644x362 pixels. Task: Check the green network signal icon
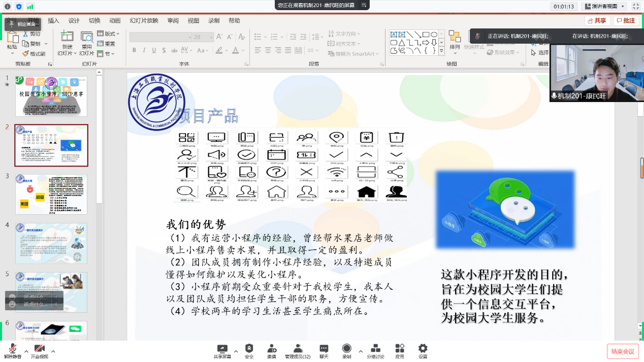click(30, 6)
